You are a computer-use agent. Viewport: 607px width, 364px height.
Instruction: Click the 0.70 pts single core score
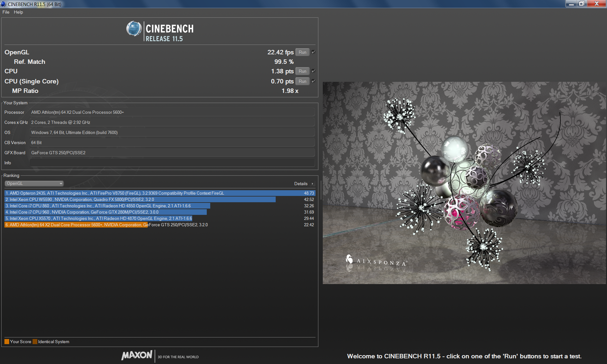(282, 82)
